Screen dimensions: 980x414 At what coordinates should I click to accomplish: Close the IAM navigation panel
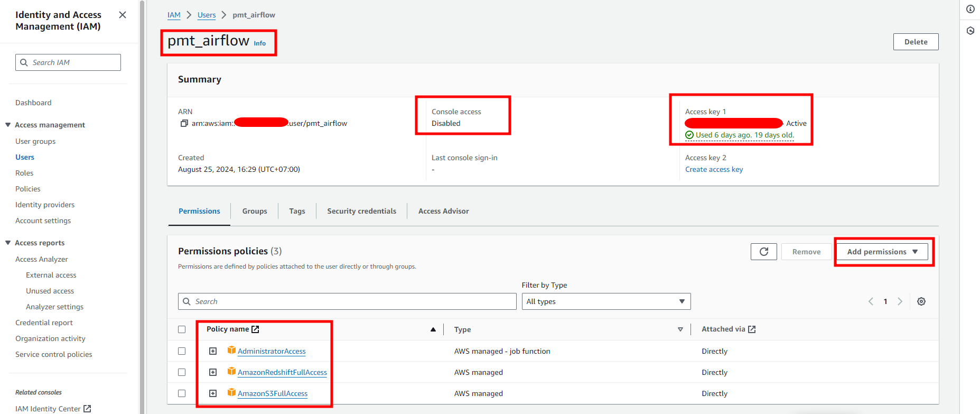(123, 15)
